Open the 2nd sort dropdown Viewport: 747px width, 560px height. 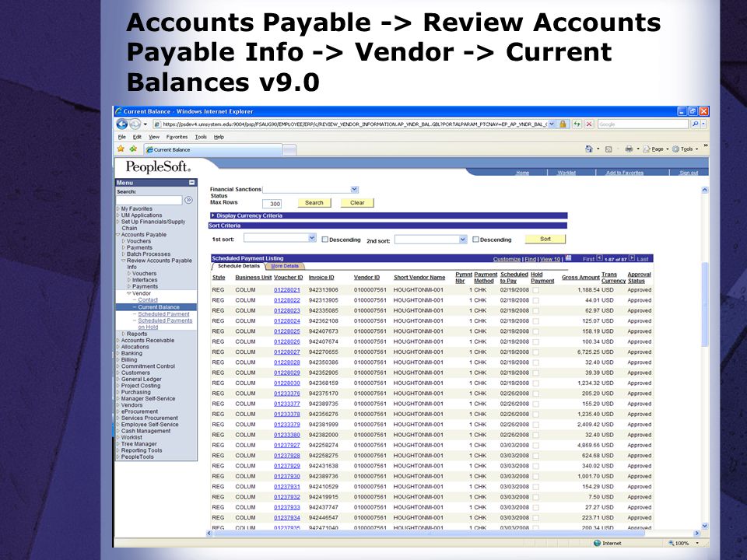click(x=462, y=240)
